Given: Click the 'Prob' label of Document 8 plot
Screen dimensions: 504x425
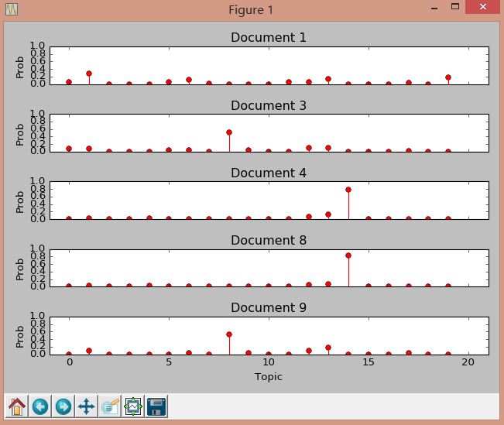Looking at the screenshot, I should (20, 269).
